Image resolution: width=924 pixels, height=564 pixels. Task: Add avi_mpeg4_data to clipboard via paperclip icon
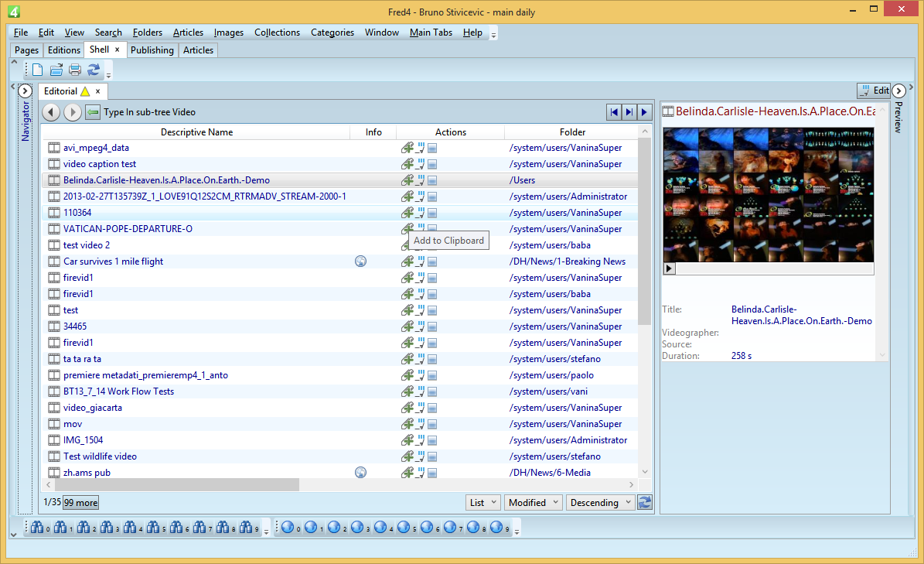(x=407, y=148)
